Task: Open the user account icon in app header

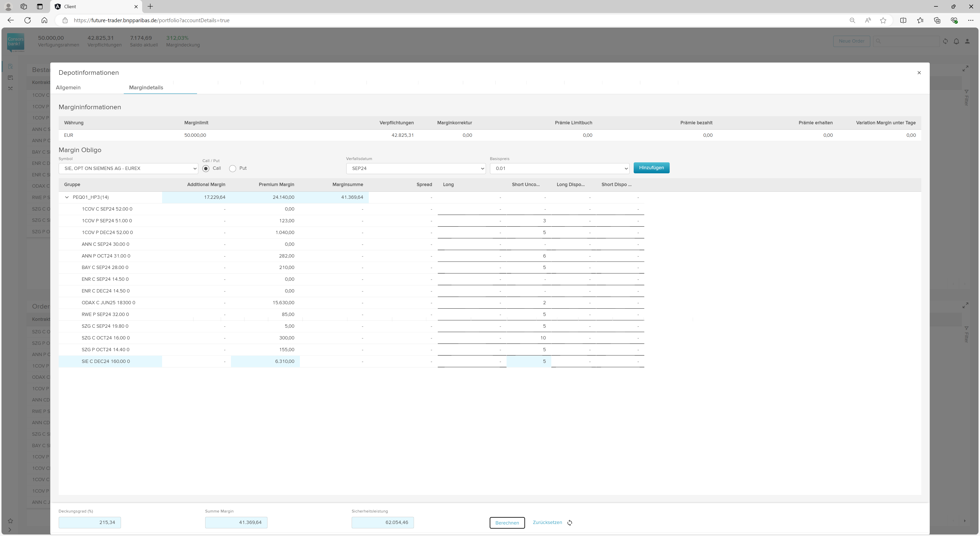Action: click(967, 41)
